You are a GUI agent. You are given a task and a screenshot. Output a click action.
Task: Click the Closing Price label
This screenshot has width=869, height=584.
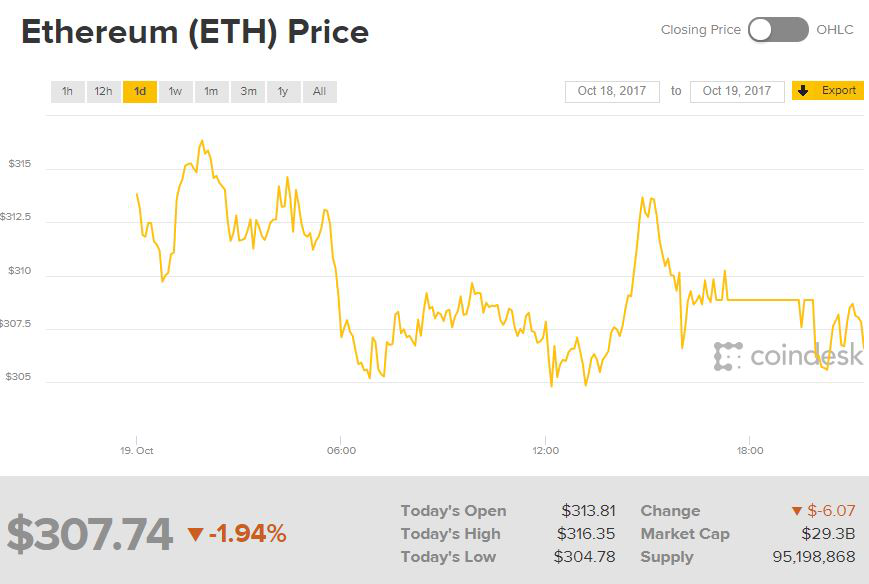tap(700, 30)
